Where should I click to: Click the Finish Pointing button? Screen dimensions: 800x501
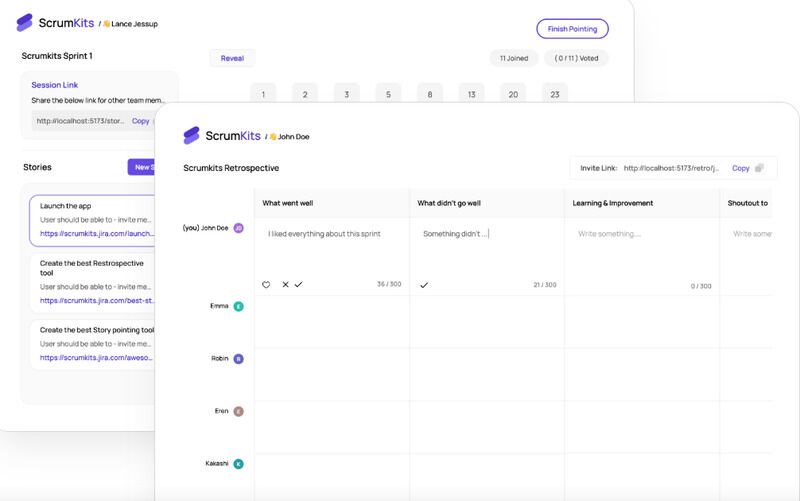click(572, 29)
